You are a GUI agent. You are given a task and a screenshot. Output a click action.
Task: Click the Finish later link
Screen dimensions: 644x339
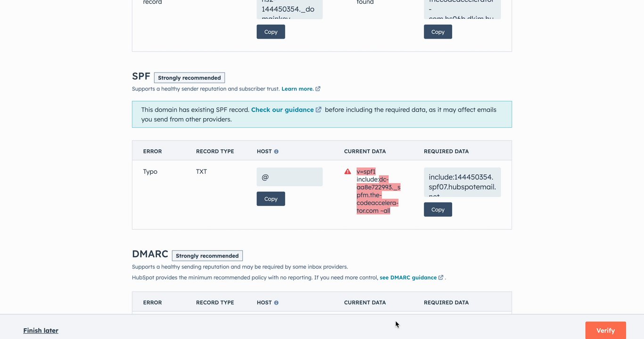coord(41,331)
